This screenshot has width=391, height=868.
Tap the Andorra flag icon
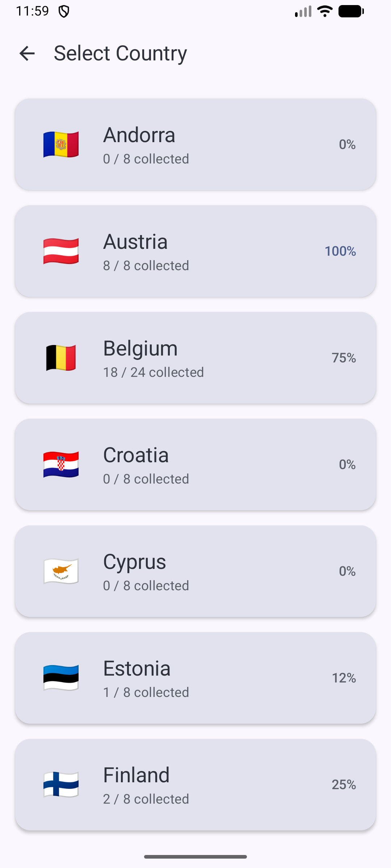click(61, 144)
